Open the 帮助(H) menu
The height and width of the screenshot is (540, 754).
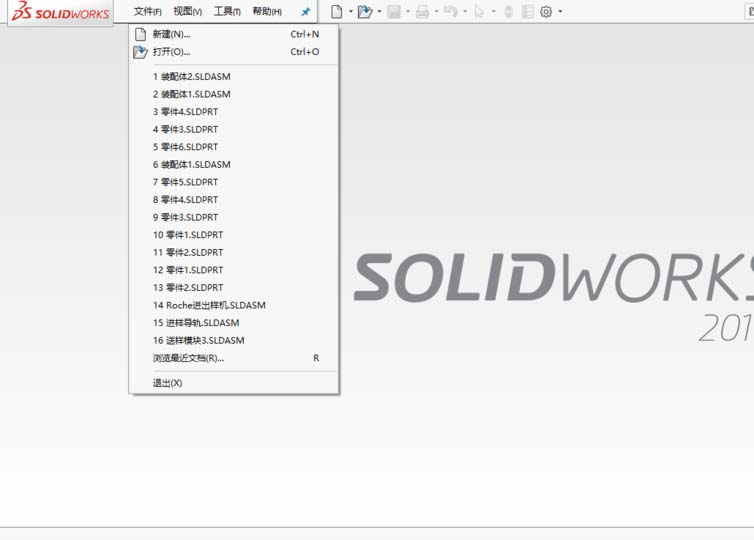[267, 12]
